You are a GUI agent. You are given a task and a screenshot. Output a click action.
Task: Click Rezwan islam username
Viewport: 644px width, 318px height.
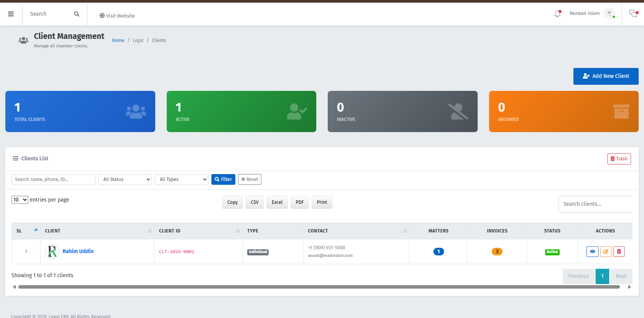[584, 13]
